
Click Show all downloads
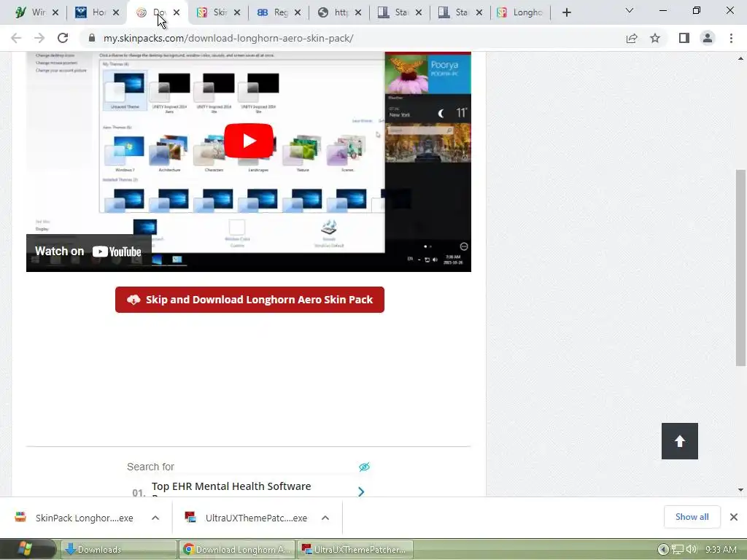click(x=692, y=517)
